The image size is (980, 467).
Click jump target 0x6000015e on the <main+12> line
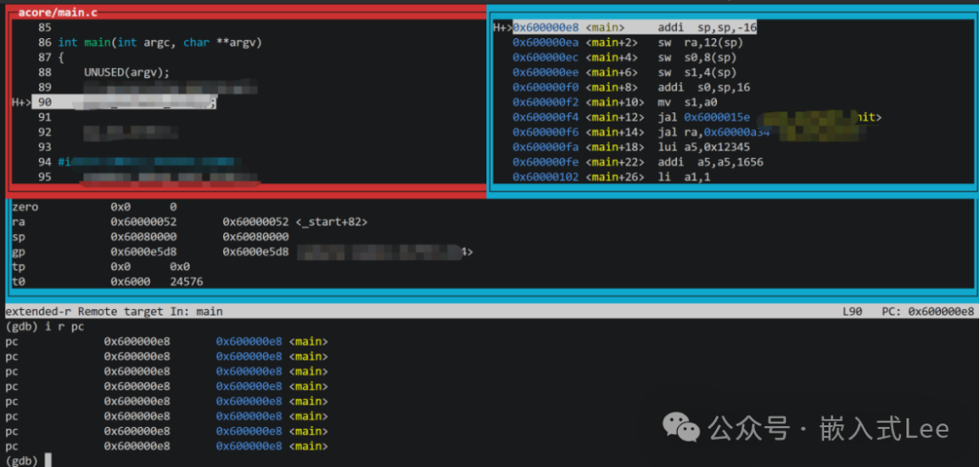click(x=716, y=117)
